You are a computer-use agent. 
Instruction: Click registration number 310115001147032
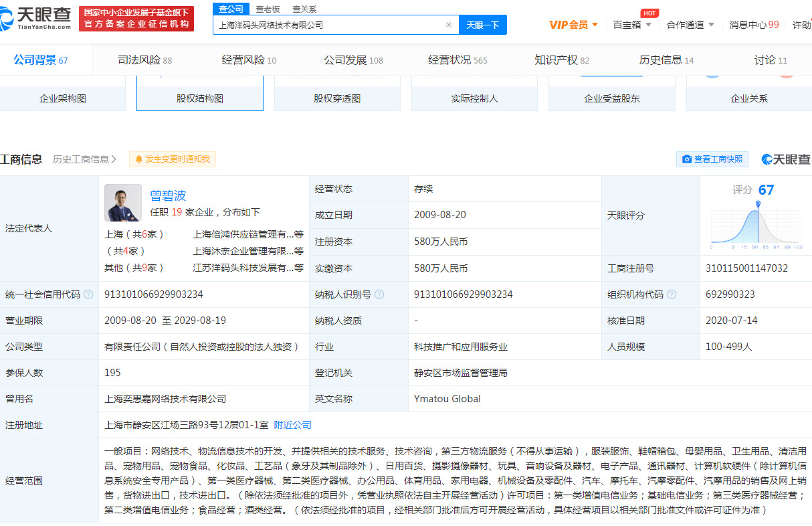click(x=746, y=268)
